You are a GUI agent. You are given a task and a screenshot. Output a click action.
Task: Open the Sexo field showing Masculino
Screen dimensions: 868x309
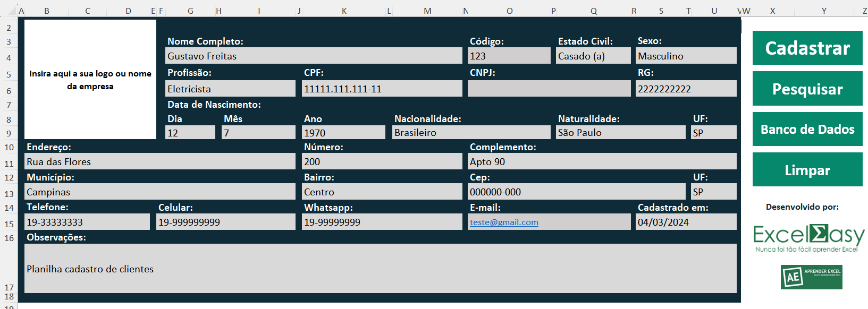(x=686, y=56)
